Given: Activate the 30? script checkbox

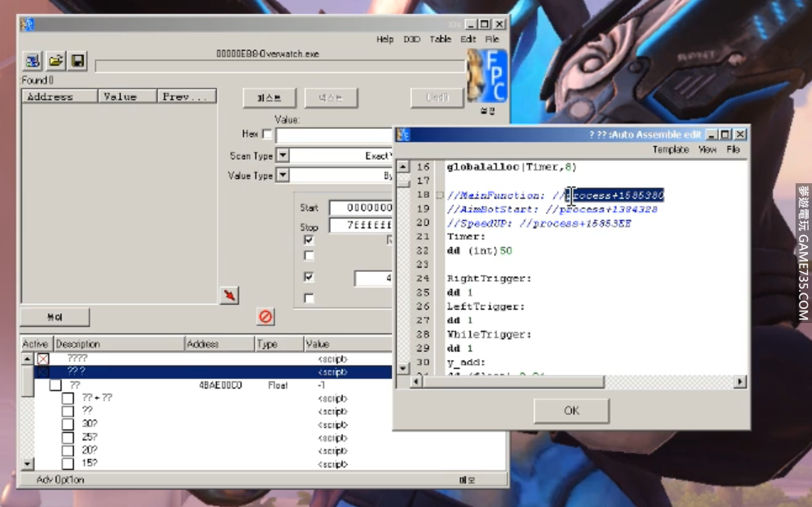Looking at the screenshot, I should coord(68,424).
